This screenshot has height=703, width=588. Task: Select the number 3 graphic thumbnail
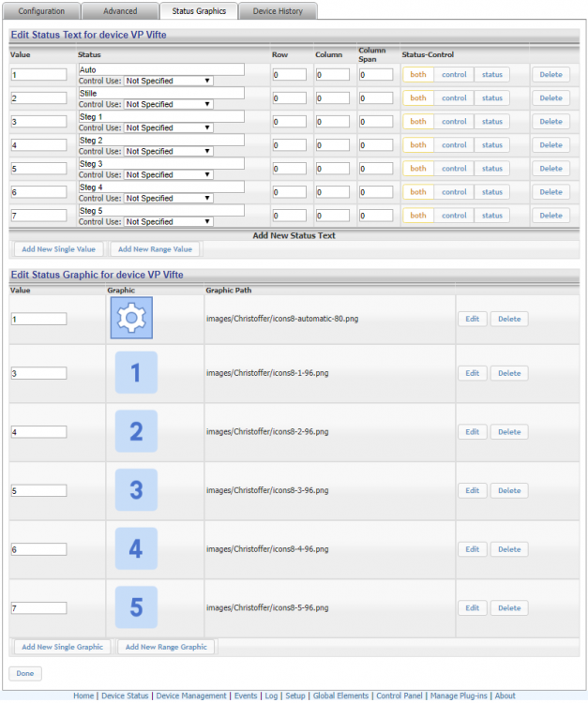136,490
